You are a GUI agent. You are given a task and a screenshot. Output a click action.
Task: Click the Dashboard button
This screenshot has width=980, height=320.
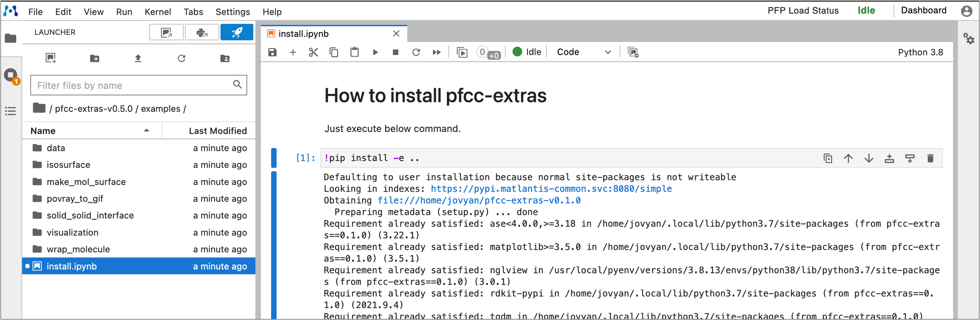(x=923, y=10)
